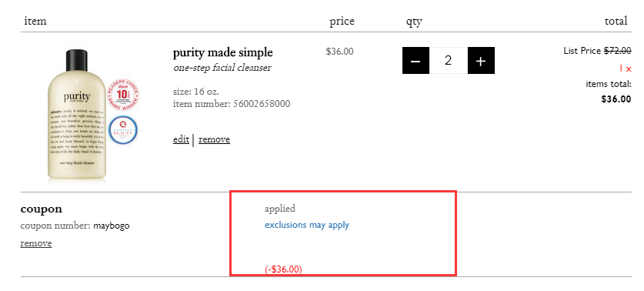Click the red -$36.00 discount amount
The image size is (644, 291).
[x=283, y=269]
